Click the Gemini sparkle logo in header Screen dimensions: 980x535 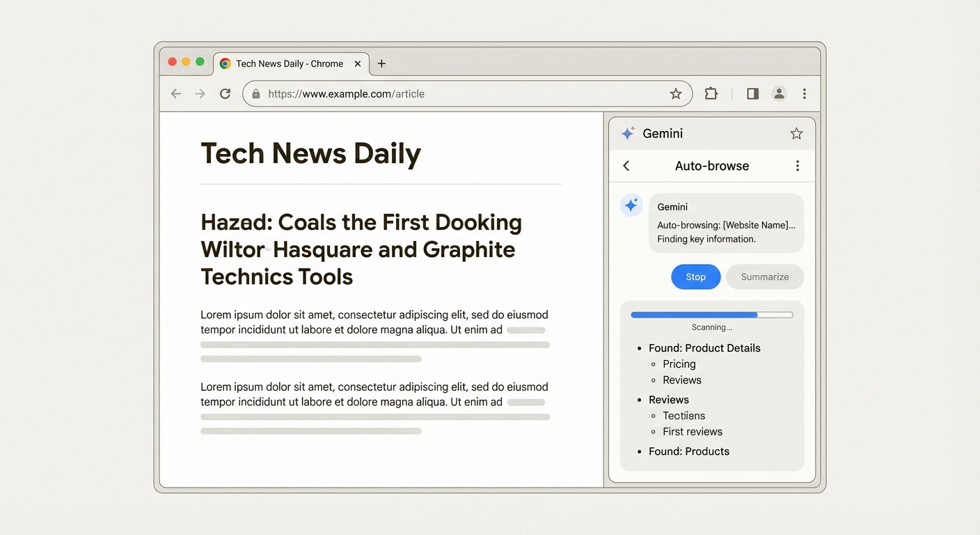click(628, 134)
